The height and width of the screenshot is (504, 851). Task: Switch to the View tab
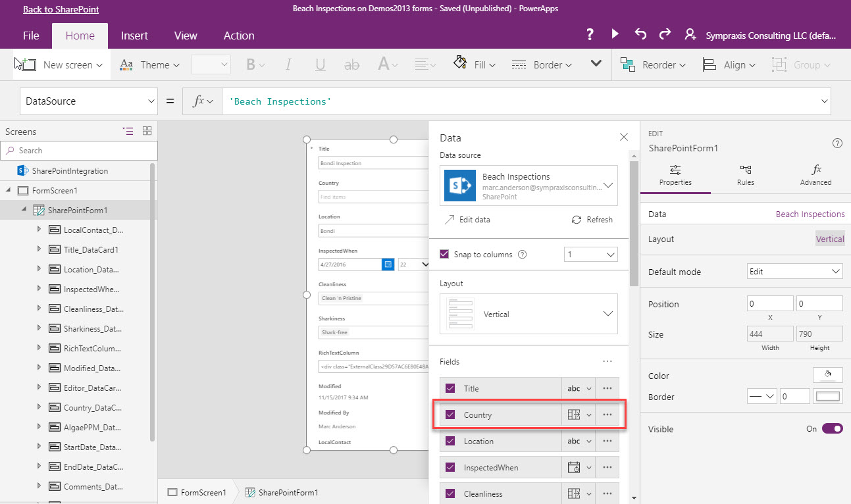click(186, 36)
